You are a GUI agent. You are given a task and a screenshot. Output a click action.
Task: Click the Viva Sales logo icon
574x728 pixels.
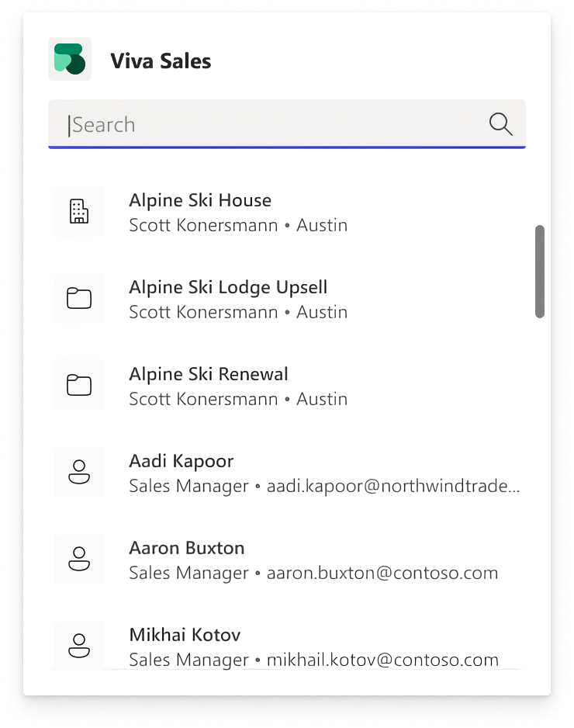click(70, 59)
